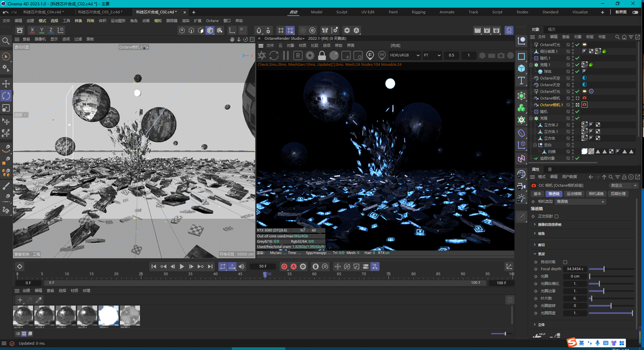This screenshot has width=644, height=350.
Task: Switch to the UV Edit layout
Action: [x=367, y=12]
